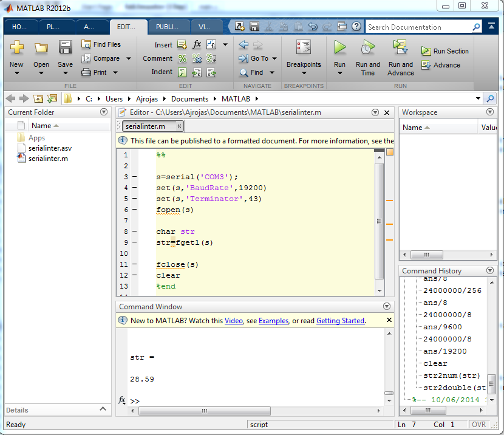Click the Run script icon
This screenshot has height=435, width=504.
pos(339,48)
